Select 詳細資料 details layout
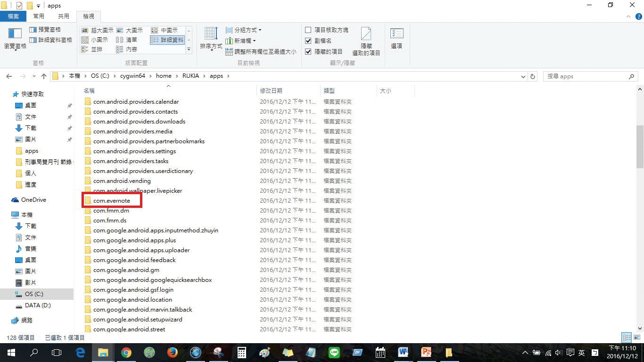The width and height of the screenshot is (644, 362). click(167, 40)
